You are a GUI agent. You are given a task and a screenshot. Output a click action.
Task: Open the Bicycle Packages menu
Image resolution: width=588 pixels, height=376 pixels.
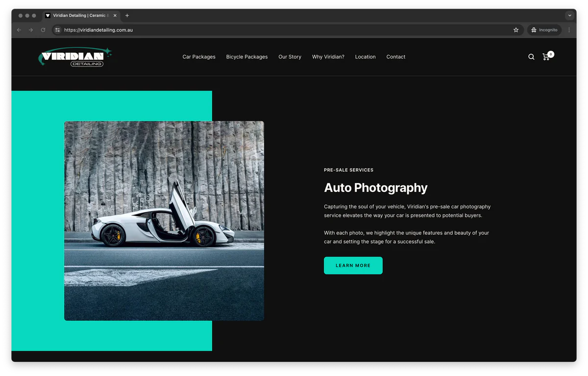coord(247,57)
